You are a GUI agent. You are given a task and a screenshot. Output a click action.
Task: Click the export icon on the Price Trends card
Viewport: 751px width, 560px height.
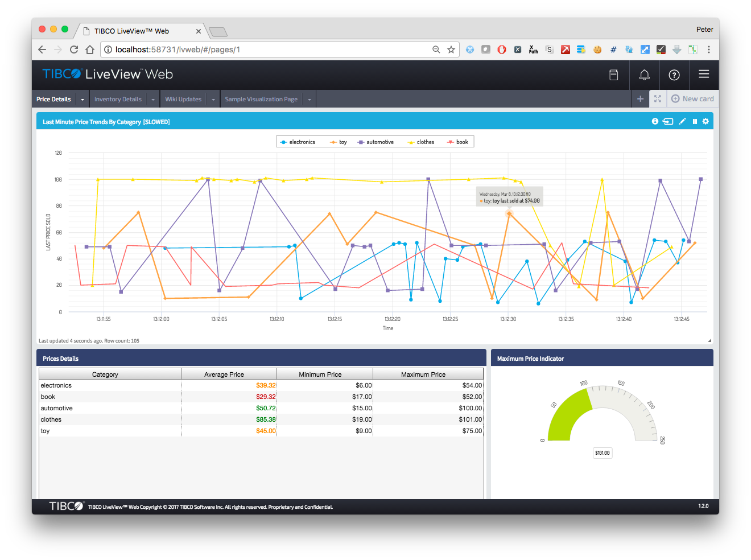tap(668, 121)
